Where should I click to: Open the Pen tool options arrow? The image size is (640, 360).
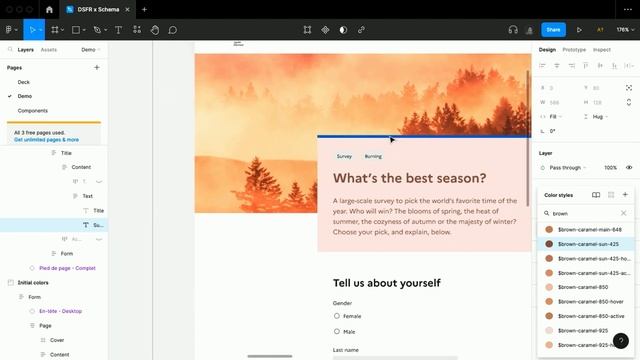click(106, 30)
